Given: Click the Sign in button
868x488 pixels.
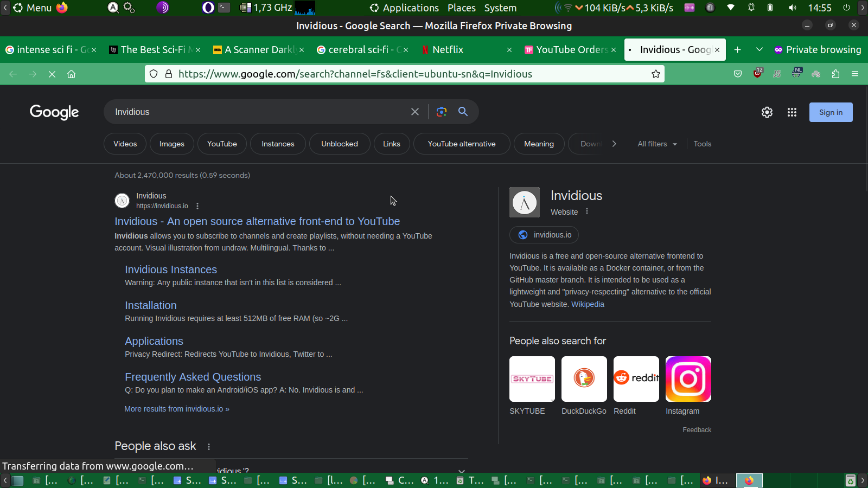Looking at the screenshot, I should click(831, 112).
